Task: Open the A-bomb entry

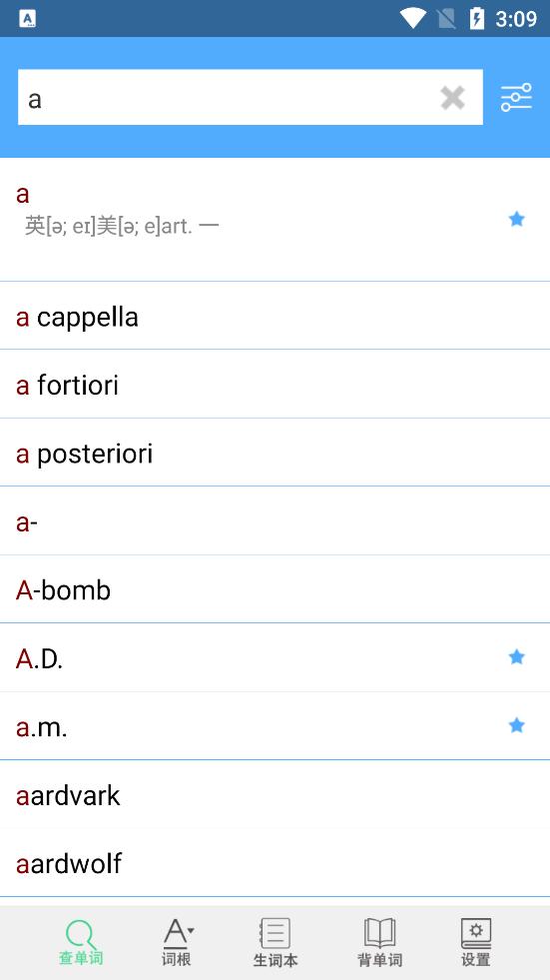Action: 275,588
